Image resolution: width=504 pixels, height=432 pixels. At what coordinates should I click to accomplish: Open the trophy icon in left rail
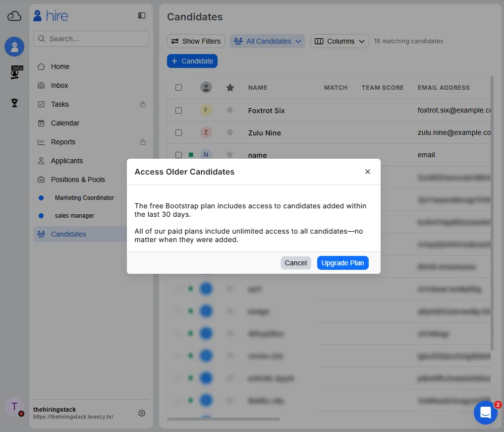click(14, 103)
